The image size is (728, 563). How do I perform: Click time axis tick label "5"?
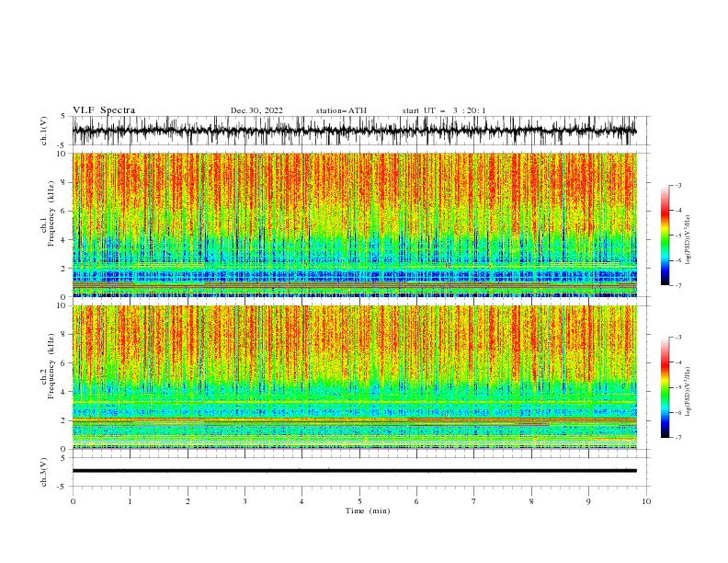pyautogui.click(x=359, y=501)
